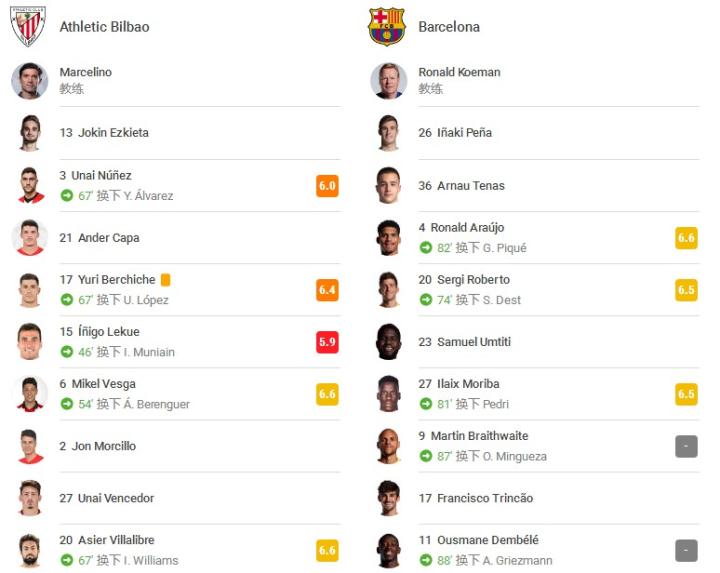Click Unai Núñez's orange 6.0 rating badge
720x573 pixels.
click(x=327, y=186)
